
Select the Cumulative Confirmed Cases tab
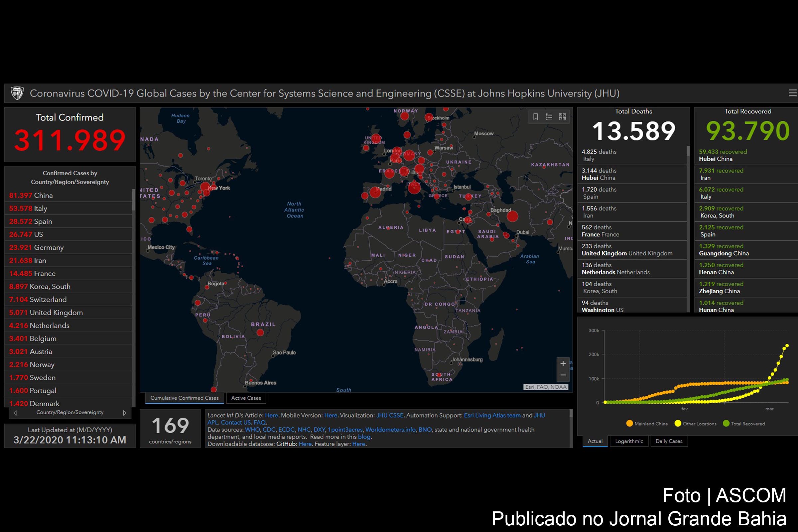pos(185,398)
